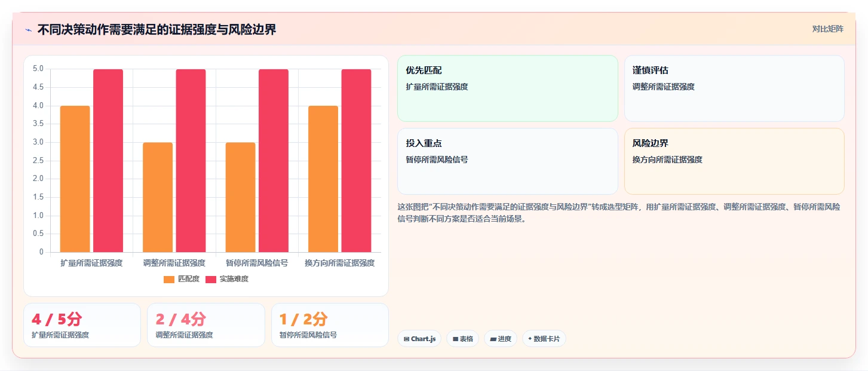This screenshot has width=868, height=371.
Task: Select the Chart.js tag chip
Action: (419, 339)
